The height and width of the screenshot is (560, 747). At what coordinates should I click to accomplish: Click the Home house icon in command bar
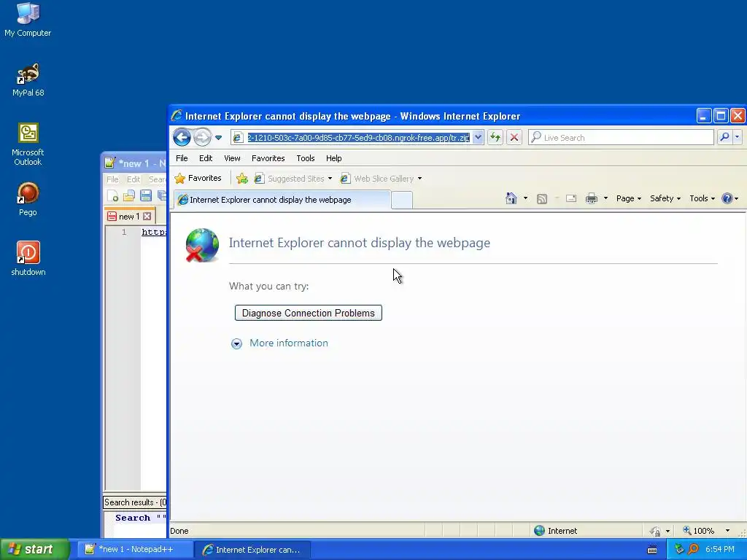(x=511, y=198)
